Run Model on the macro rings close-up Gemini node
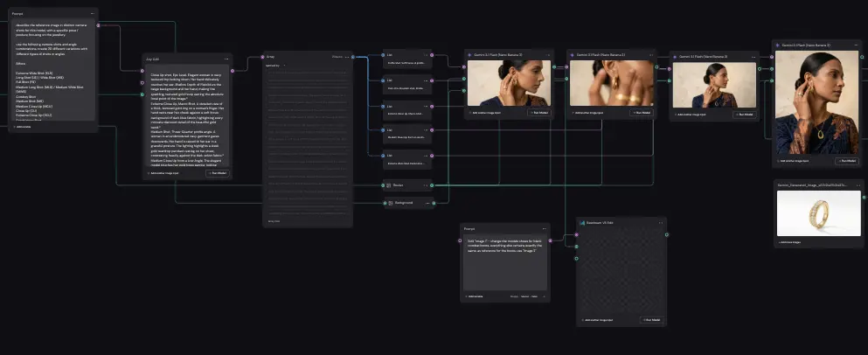Image resolution: width=868 pixels, height=355 pixels. (641, 113)
